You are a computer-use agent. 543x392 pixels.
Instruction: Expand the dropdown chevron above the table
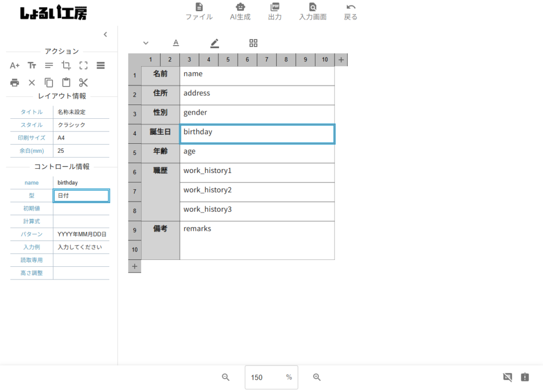[146, 43]
